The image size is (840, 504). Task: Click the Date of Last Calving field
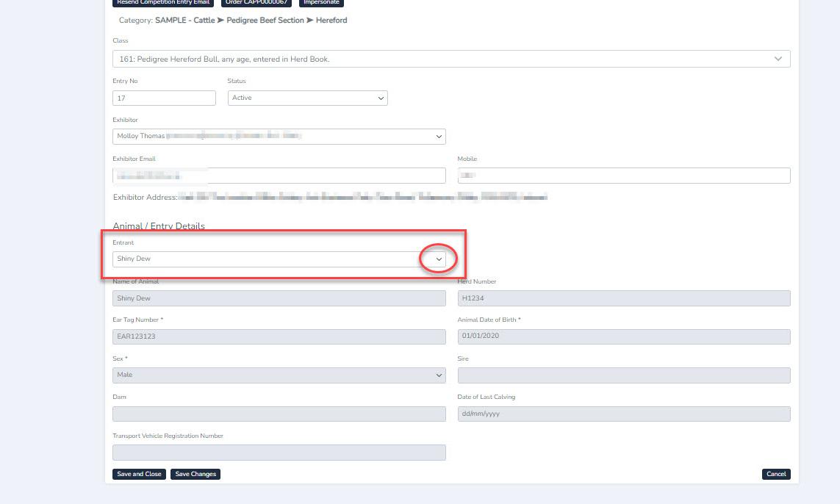click(623, 414)
